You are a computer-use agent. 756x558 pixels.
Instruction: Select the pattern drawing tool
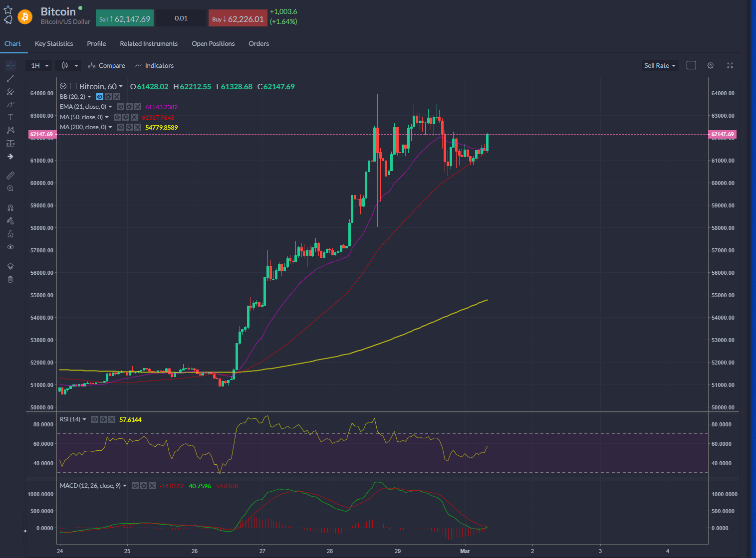(x=10, y=130)
